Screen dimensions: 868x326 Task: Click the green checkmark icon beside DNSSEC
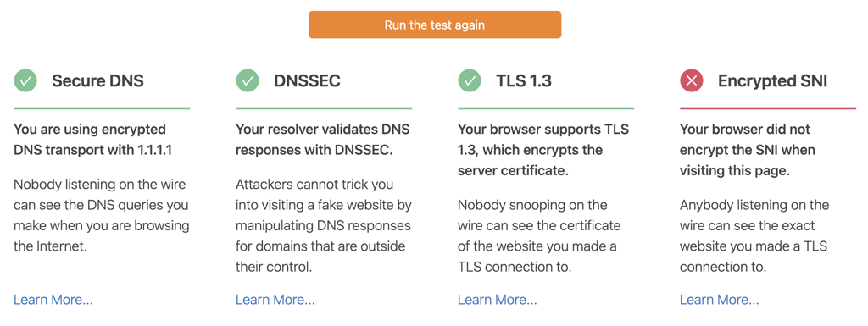(248, 80)
